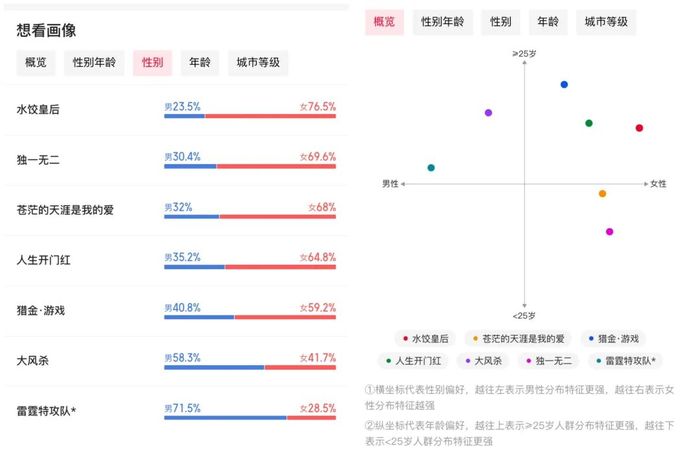Select the 性别年龄 tab in left panel
This screenshot has height=467, width=700.
(94, 63)
